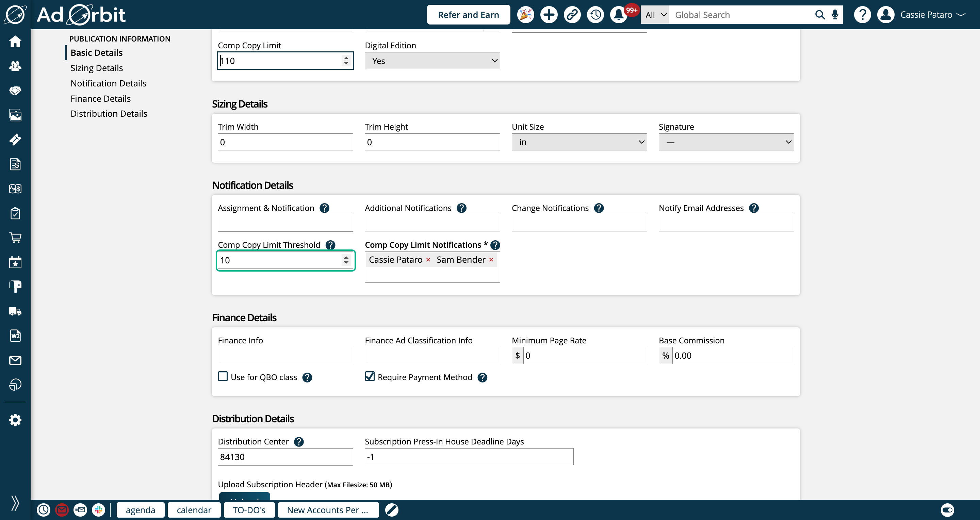
Task: Open the Digital Edition dropdown
Action: point(432,61)
